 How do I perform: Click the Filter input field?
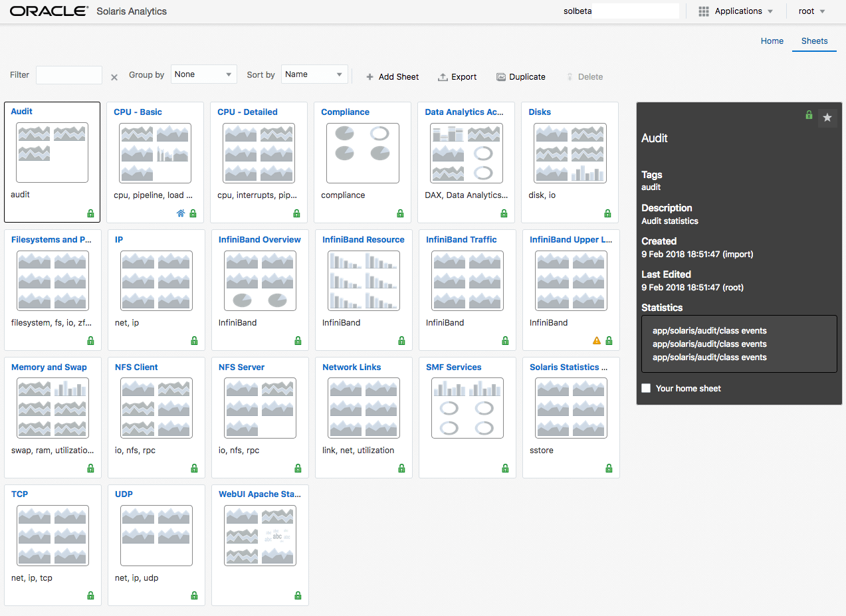[x=69, y=75]
